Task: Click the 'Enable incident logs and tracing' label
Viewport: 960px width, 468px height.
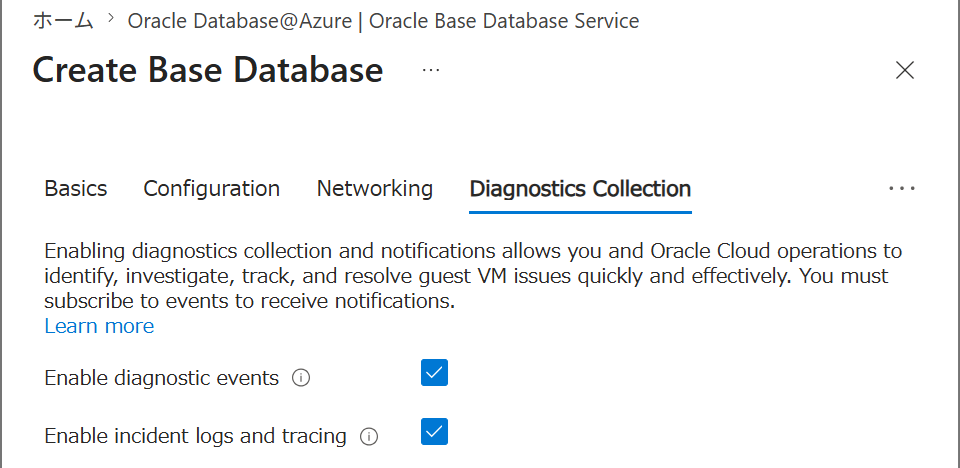Action: click(195, 436)
